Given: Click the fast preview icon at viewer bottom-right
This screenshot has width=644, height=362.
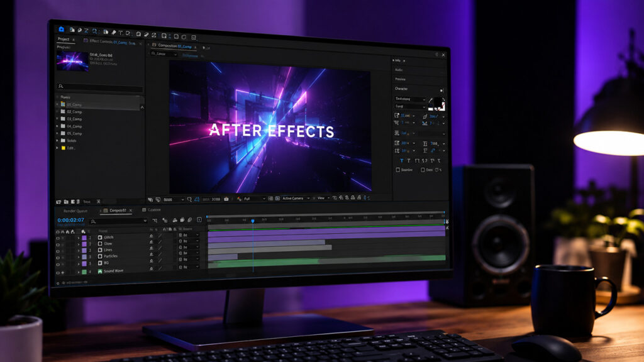Looking at the screenshot, I should 365,198.
